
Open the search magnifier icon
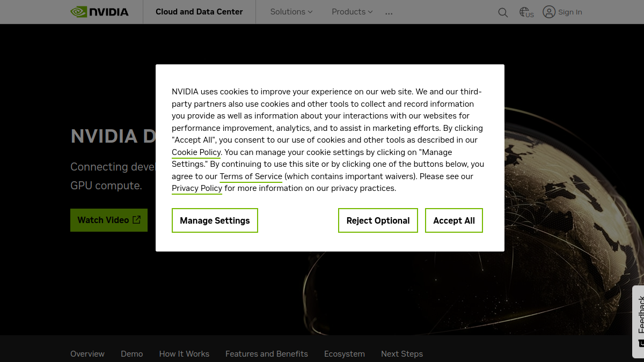point(503,12)
